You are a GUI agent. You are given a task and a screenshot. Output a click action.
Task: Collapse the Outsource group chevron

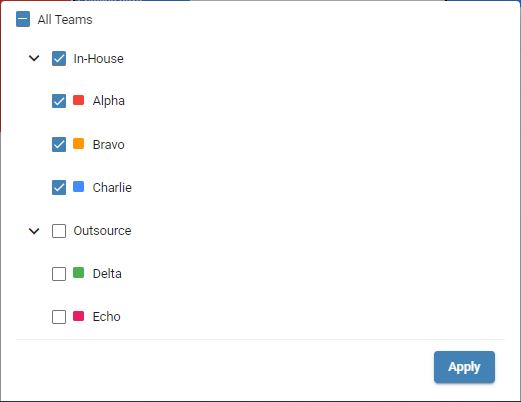pyautogui.click(x=34, y=231)
